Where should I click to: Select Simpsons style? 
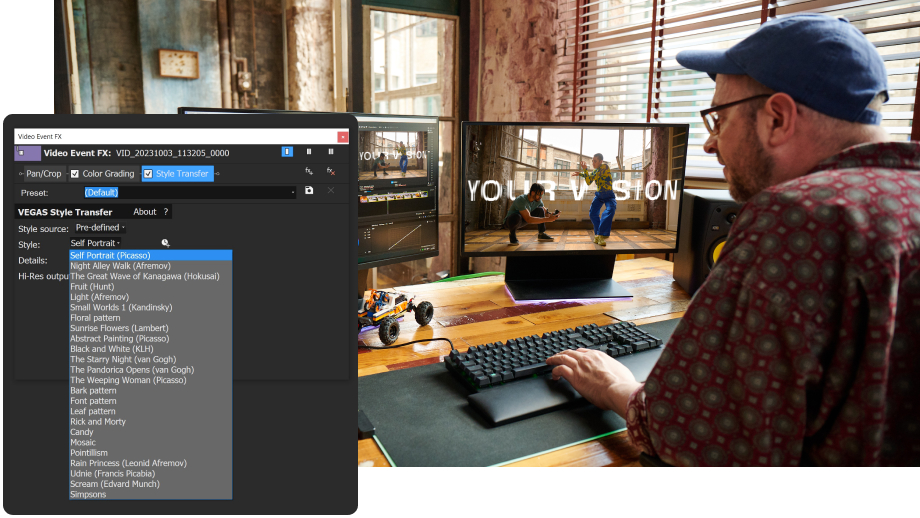click(151, 495)
